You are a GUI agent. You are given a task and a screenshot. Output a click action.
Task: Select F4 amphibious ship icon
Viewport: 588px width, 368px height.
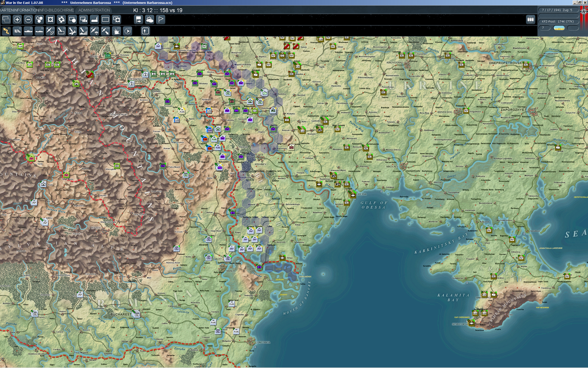39,31
